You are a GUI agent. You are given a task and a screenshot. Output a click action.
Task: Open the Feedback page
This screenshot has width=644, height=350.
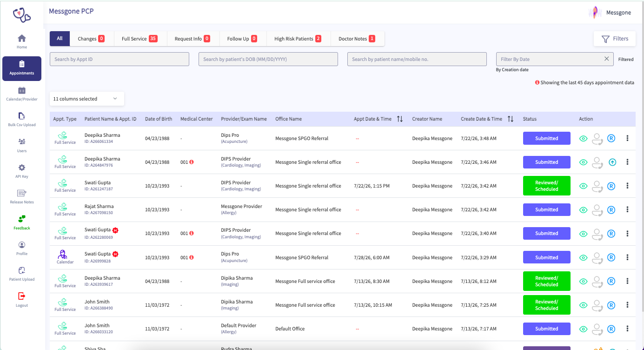coord(22,222)
